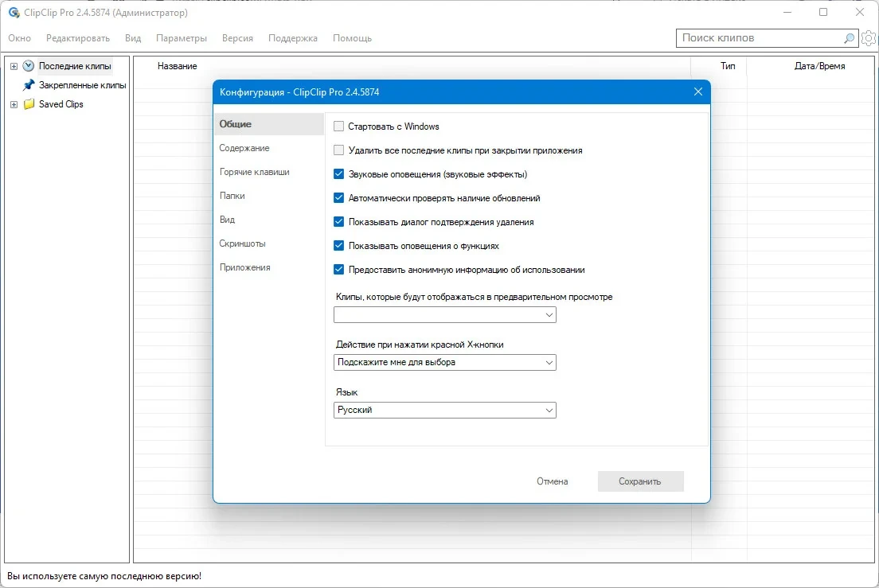Open the Вид menu in menu bar
This screenshot has width=879, height=588.
[133, 38]
